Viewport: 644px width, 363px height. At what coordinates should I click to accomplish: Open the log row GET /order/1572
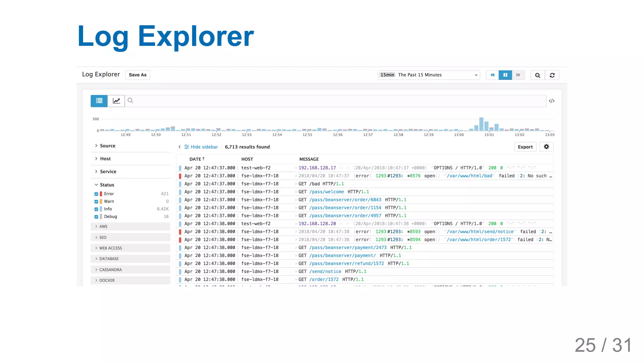coord(365,279)
